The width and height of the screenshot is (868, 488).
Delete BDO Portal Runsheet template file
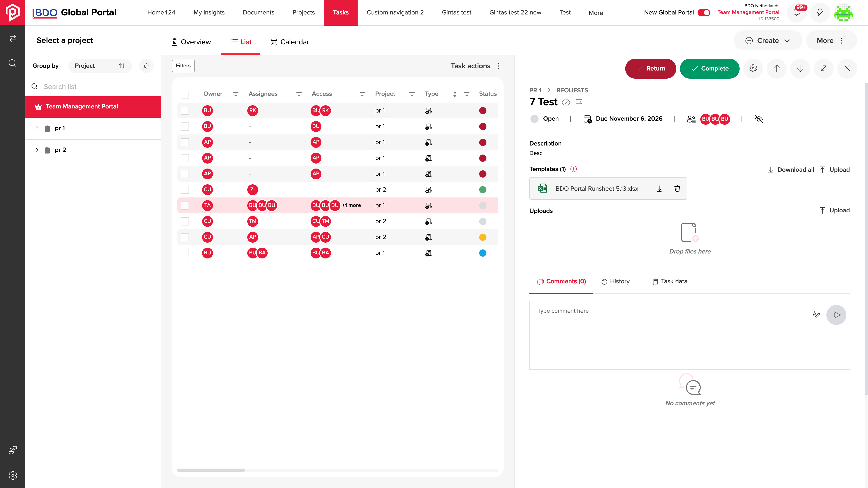click(x=677, y=189)
